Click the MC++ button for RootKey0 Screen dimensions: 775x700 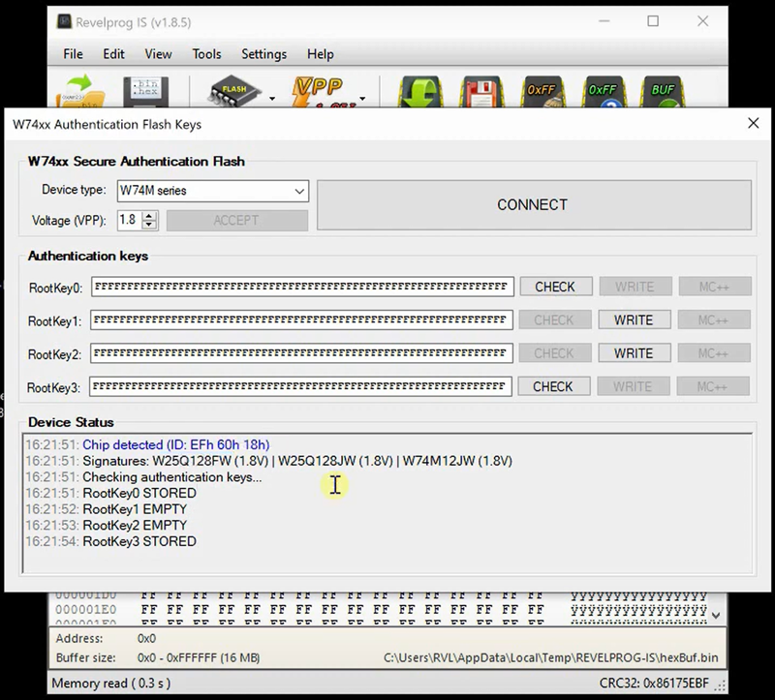tap(715, 287)
